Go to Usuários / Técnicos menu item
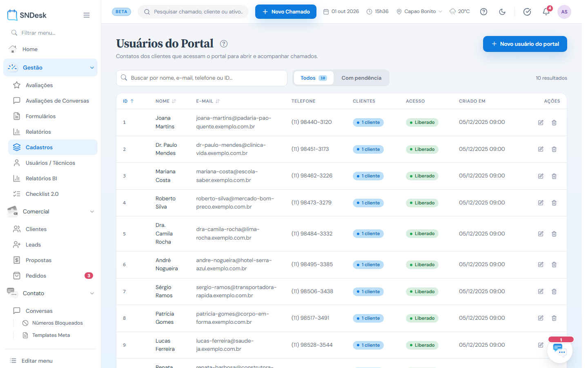The image size is (588, 368). (53, 163)
